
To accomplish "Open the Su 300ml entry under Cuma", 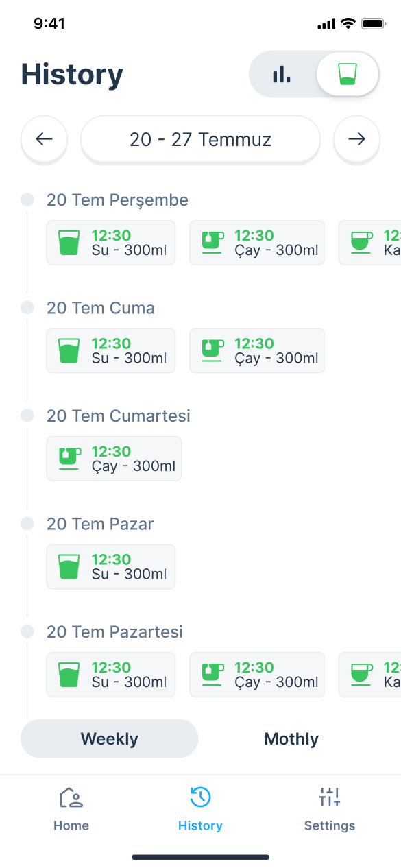I will 111,351.
